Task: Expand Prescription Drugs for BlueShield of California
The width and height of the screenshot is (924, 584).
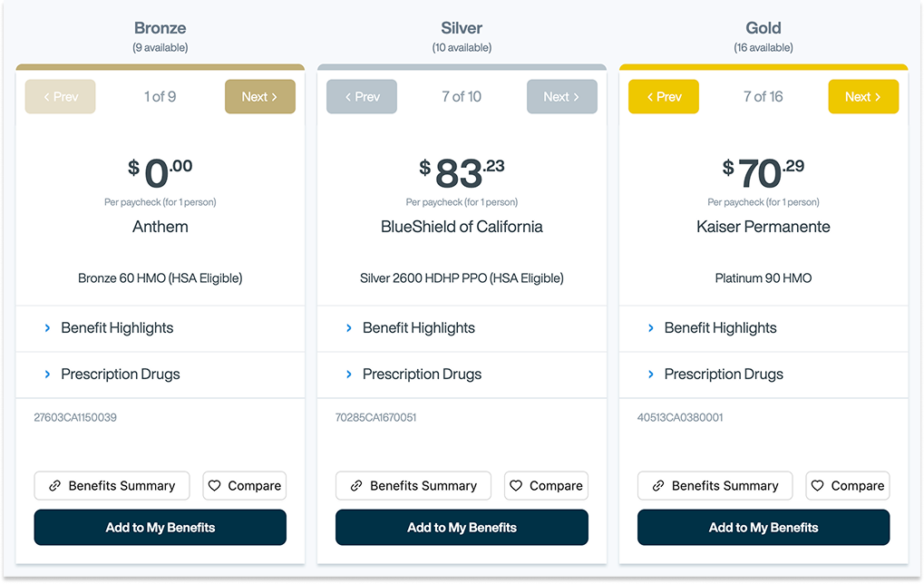Action: [422, 375]
